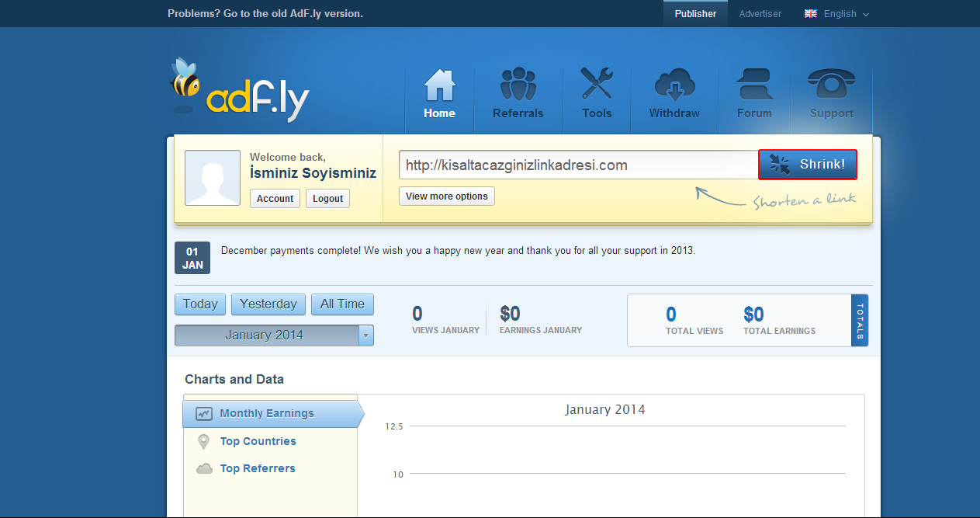This screenshot has height=518, width=980.
Task: Click the AdF.ly bee logo
Action: 239,90
